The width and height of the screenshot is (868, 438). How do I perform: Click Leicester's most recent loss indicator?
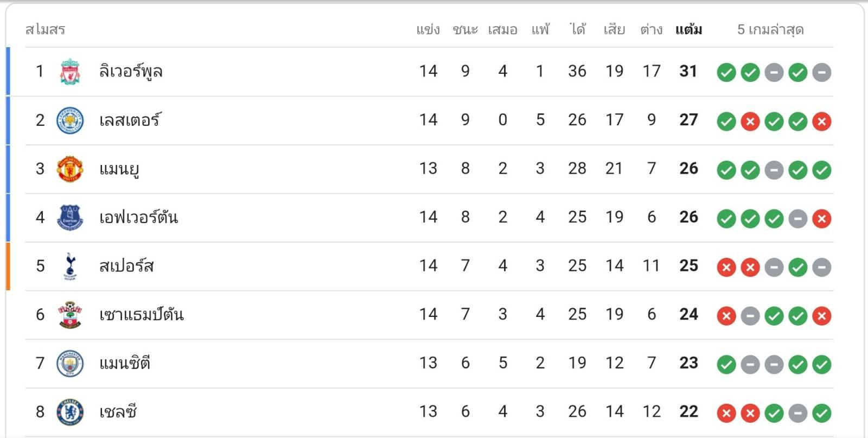click(x=821, y=121)
